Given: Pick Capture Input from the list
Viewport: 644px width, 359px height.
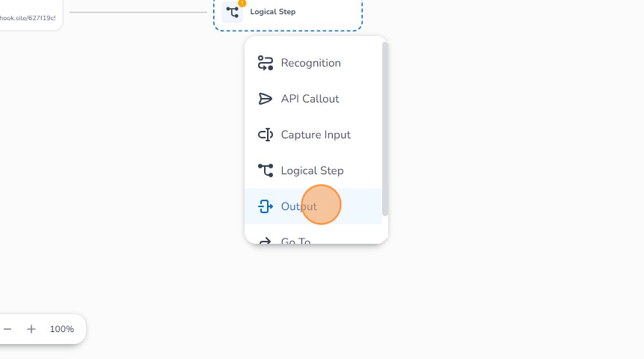Looking at the screenshot, I should point(316,135).
